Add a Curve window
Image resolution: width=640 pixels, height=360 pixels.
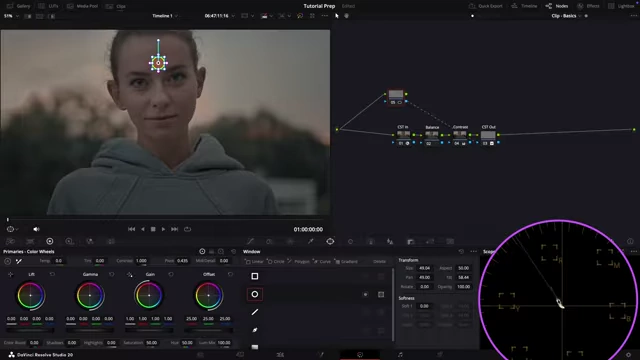pos(322,262)
